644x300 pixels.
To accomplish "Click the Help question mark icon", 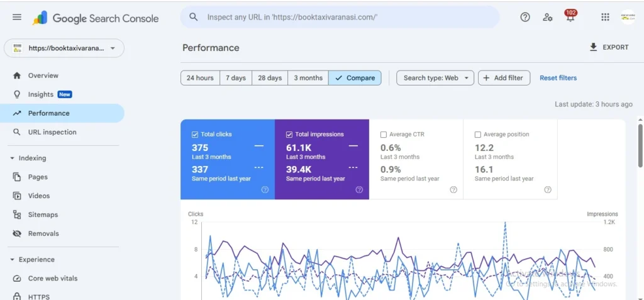I will (x=525, y=18).
